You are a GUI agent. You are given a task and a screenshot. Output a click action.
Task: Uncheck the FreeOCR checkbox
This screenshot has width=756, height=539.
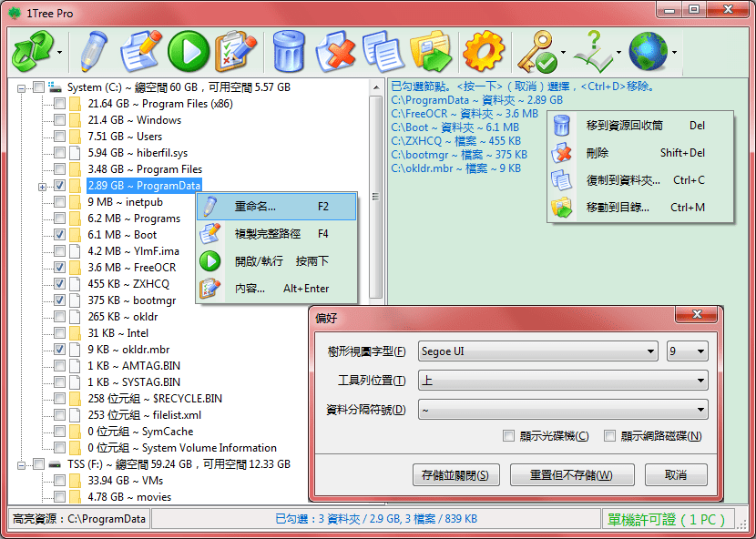pos(59,268)
